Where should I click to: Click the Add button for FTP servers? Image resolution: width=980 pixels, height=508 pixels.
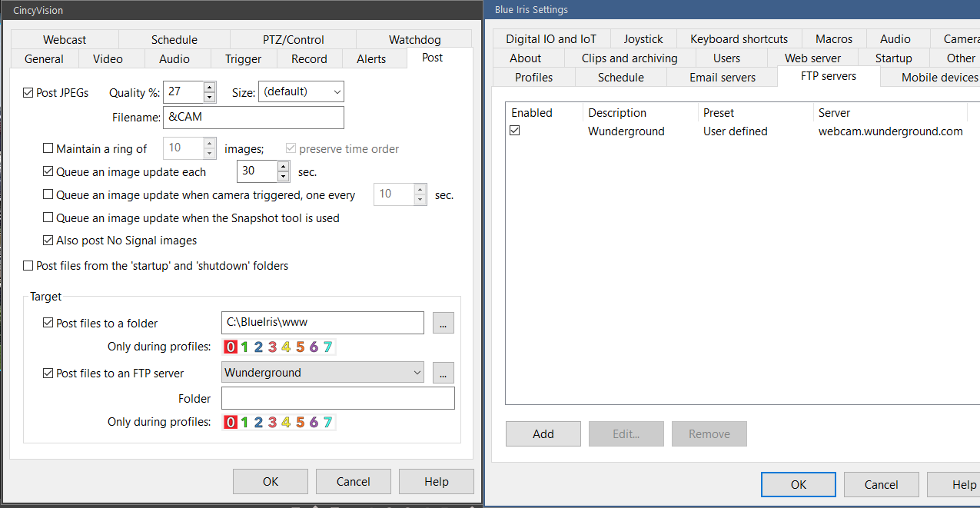click(x=543, y=434)
